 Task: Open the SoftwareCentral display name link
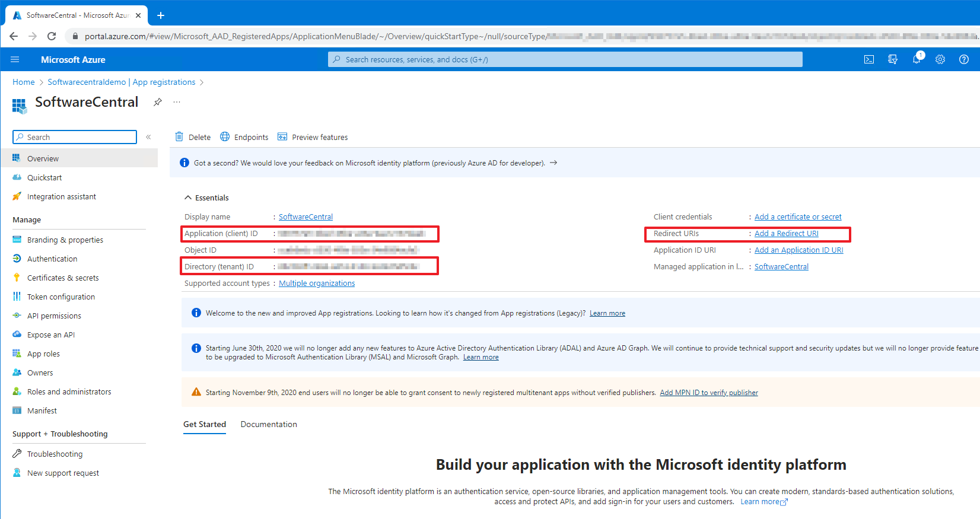(306, 216)
